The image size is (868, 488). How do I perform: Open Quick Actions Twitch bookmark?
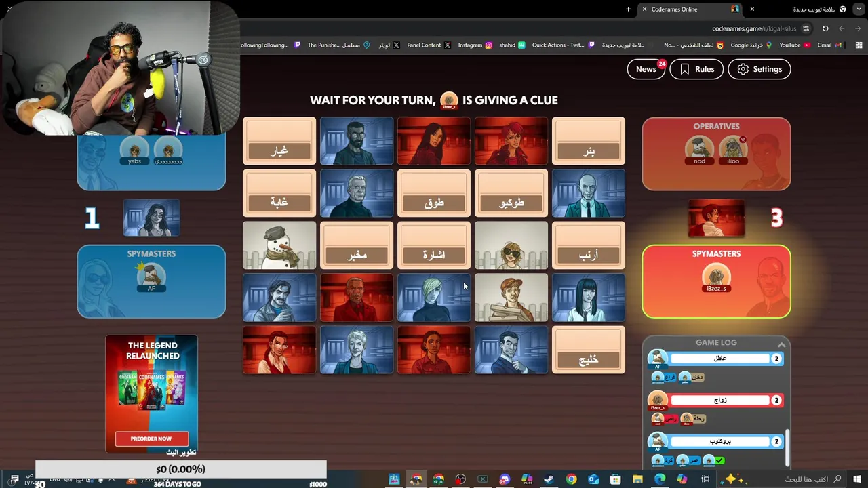[563, 45]
